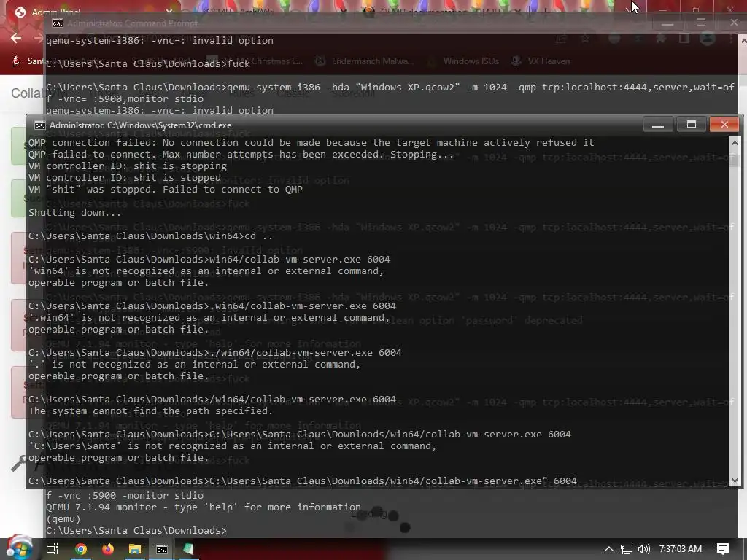747x560 pixels.
Task: Minimize the background Command Prompt window
Action: pyautogui.click(x=667, y=23)
